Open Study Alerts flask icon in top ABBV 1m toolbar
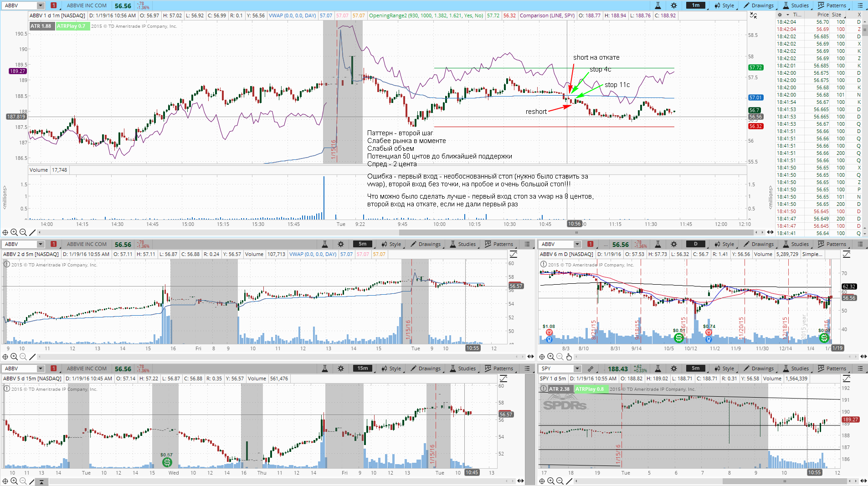Image resolution: width=868 pixels, height=486 pixels. [657, 5]
